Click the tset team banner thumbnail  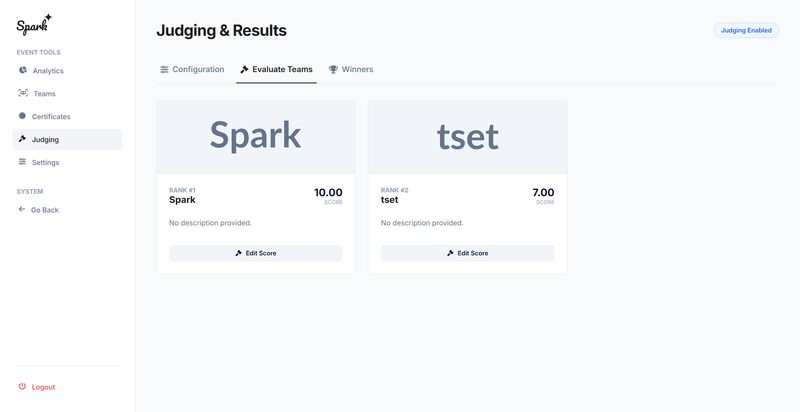pos(468,137)
